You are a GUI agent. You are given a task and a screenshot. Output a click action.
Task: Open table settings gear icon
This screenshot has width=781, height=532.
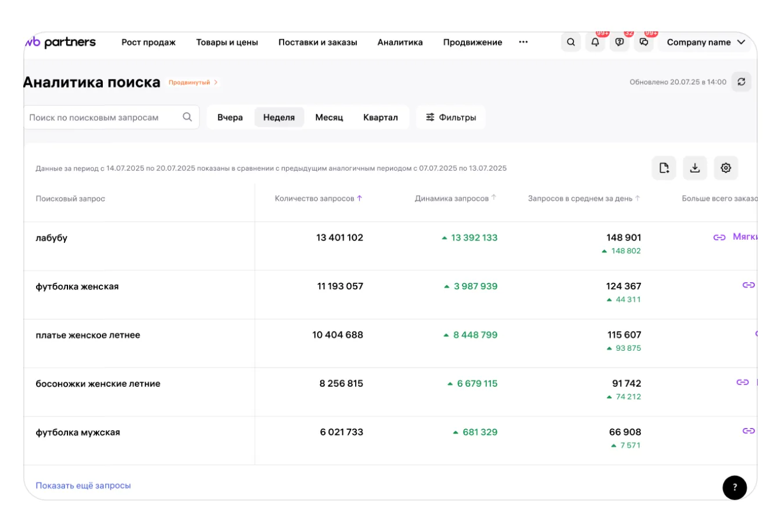pos(726,168)
